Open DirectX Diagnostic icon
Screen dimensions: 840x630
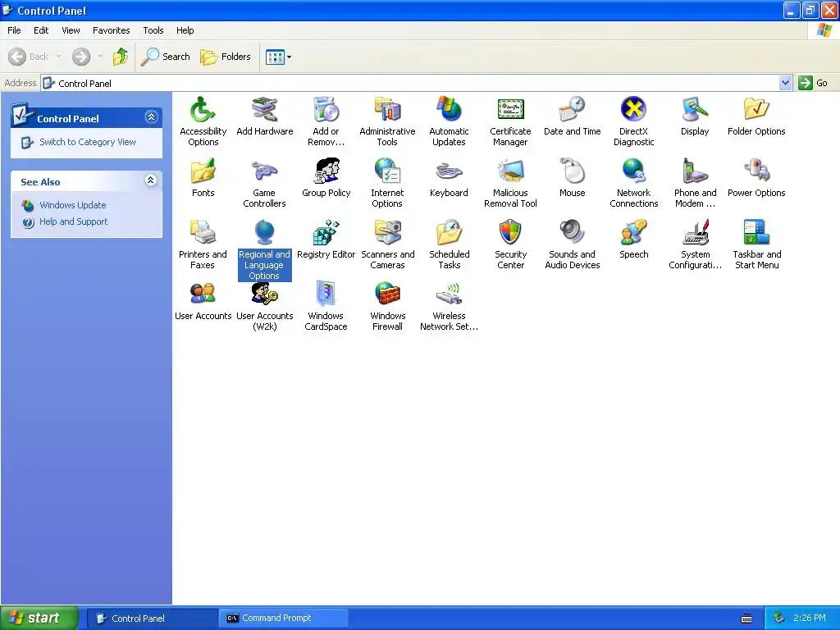point(634,121)
